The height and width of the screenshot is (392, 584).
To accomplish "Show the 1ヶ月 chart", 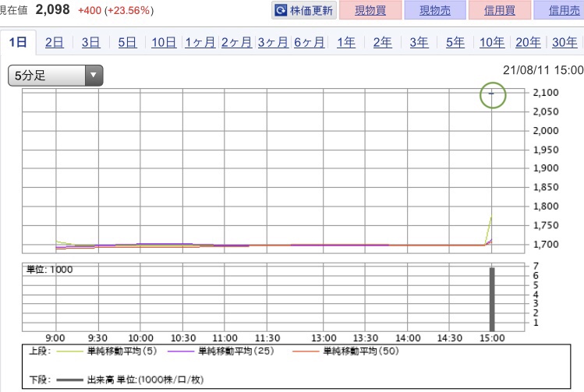I will 200,42.
